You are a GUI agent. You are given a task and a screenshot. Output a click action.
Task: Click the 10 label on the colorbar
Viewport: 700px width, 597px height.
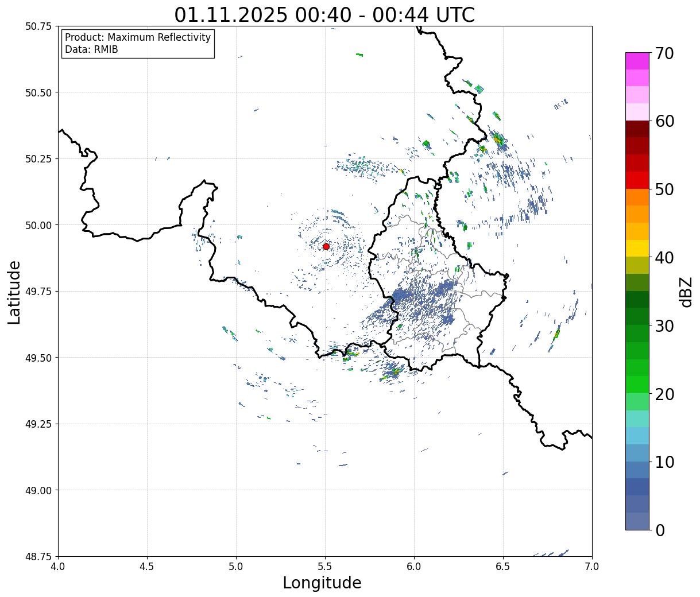(x=664, y=462)
